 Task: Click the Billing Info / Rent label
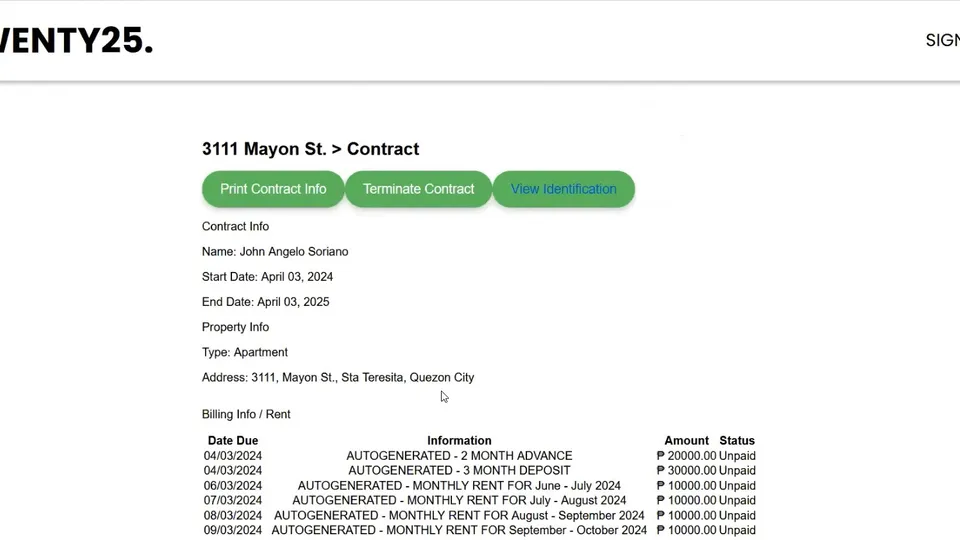246,414
